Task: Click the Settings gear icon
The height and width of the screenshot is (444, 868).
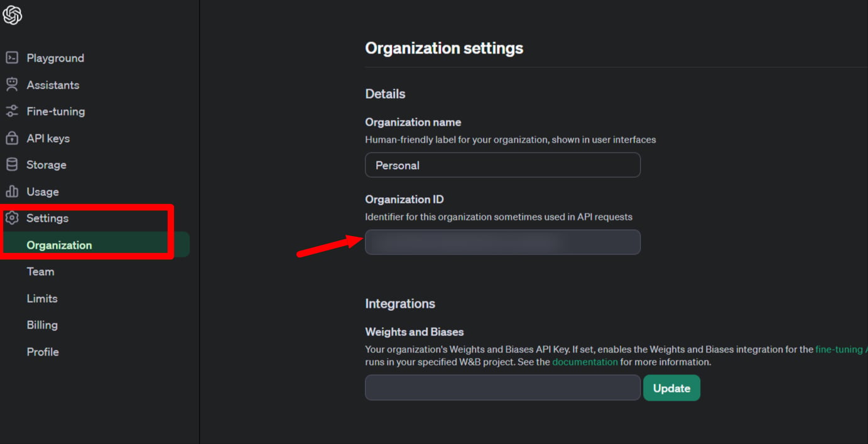Action: (12, 218)
